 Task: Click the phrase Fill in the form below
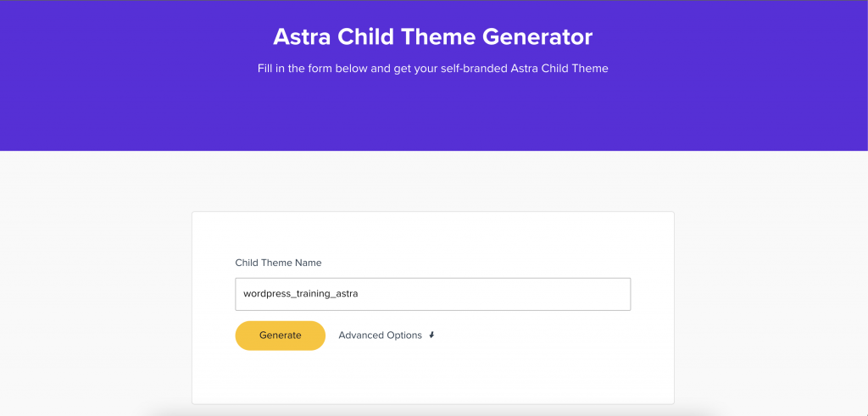pos(313,69)
